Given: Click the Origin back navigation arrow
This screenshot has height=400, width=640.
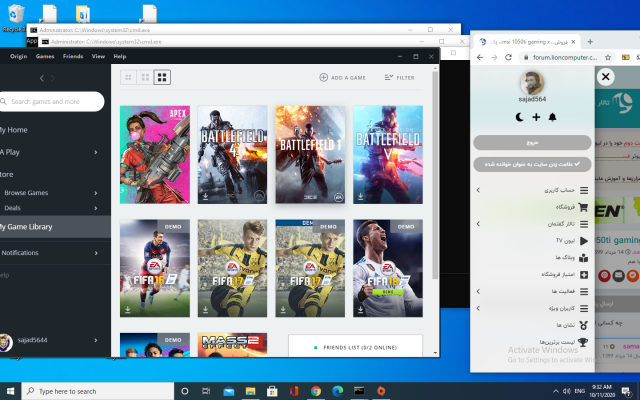Looking at the screenshot, I should click(40, 77).
